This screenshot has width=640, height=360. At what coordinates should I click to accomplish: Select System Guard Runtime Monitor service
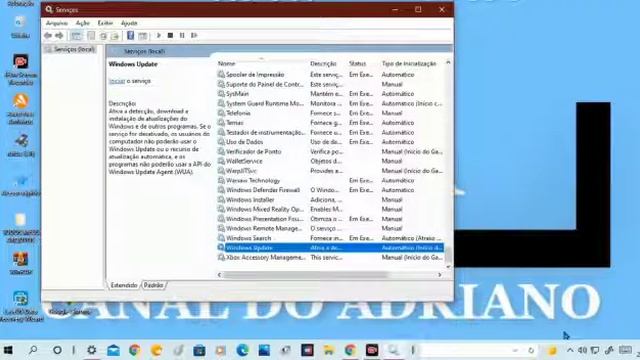coord(331,104)
